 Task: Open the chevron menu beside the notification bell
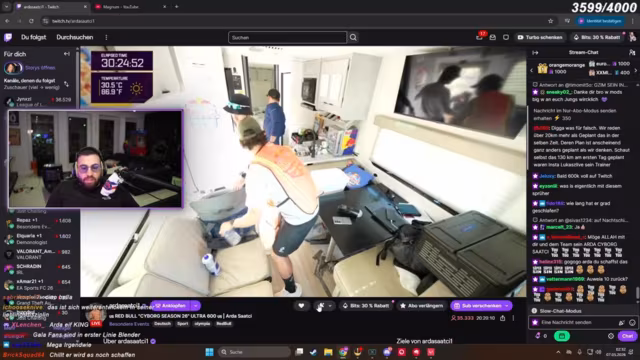330,306
